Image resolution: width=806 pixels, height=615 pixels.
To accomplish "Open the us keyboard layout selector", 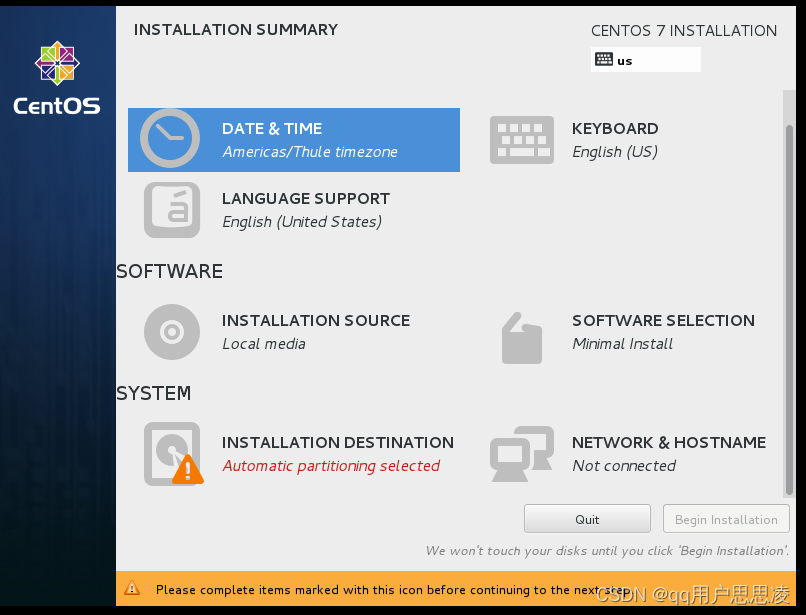I will [645, 59].
